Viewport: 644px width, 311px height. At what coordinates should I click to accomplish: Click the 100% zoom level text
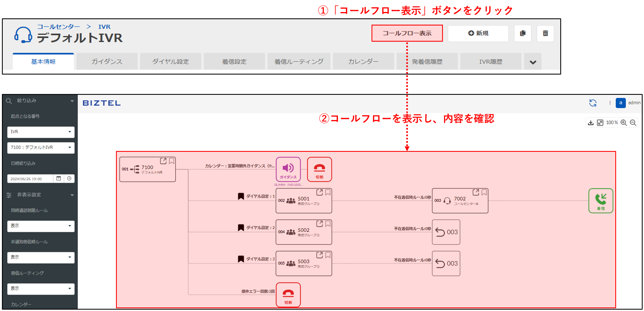(612, 122)
